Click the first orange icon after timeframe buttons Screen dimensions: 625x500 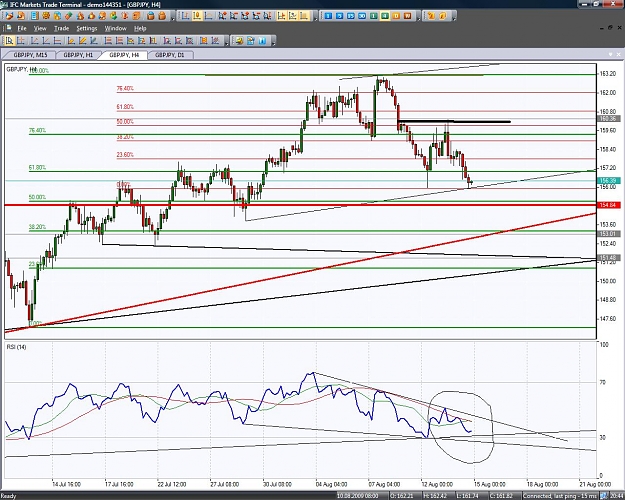(x=431, y=16)
